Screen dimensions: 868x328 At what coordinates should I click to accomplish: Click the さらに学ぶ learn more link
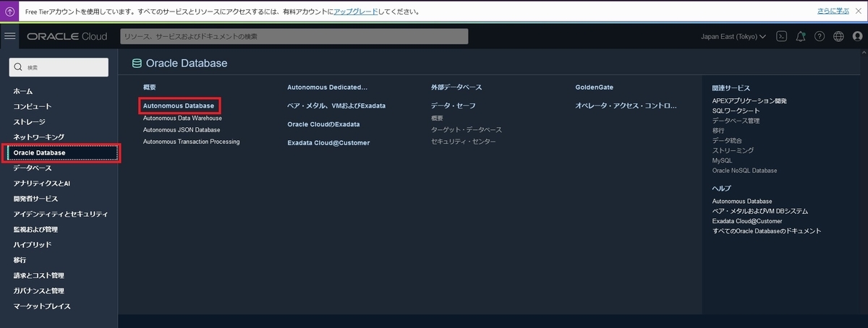(834, 12)
